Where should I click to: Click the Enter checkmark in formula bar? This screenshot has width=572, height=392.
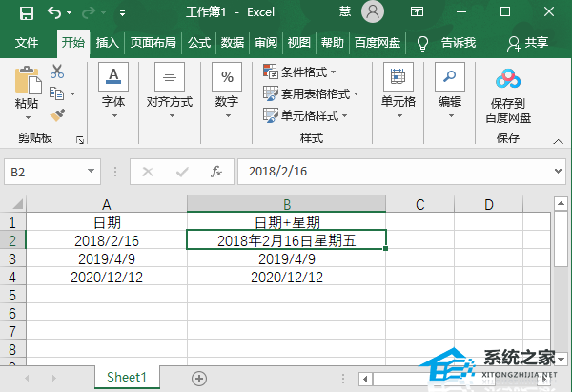click(x=182, y=172)
